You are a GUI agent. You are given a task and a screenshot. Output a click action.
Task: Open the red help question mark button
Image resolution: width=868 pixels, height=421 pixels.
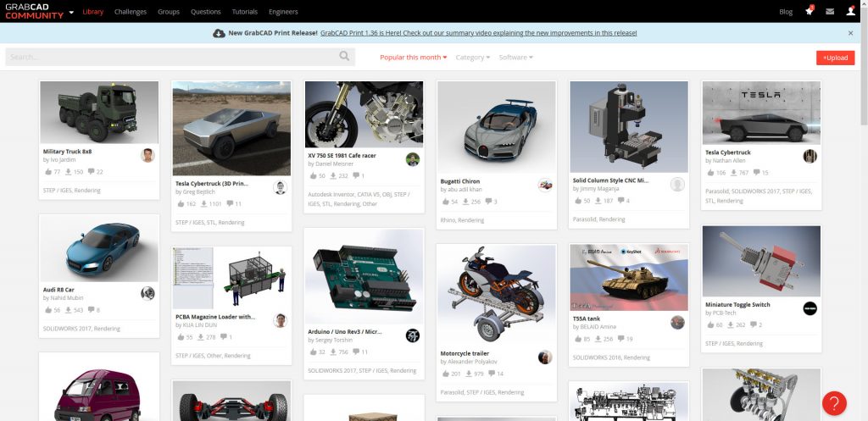coord(834,402)
